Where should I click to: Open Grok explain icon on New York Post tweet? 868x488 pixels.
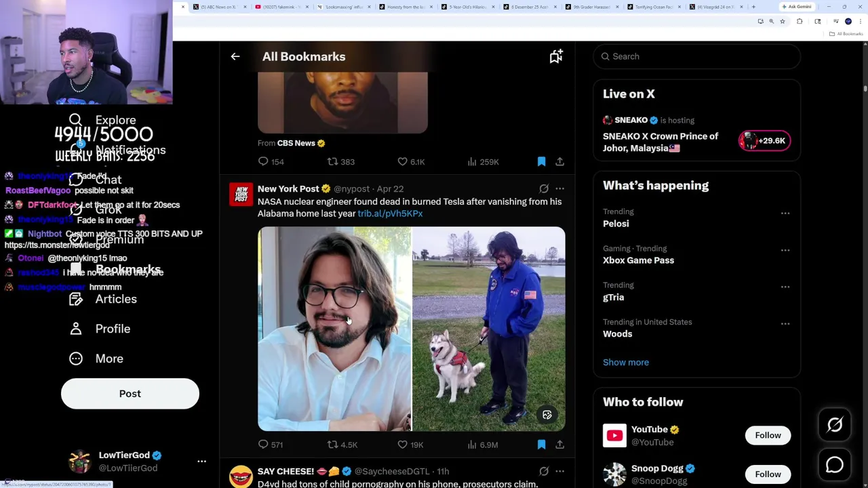point(544,189)
